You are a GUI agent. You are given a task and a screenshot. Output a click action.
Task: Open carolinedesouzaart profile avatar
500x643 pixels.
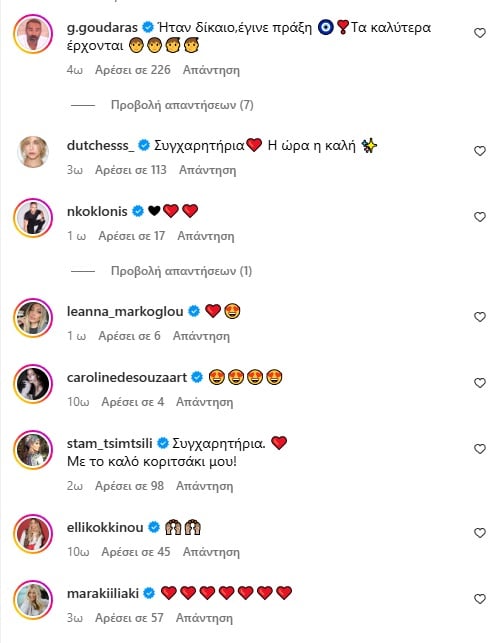pyautogui.click(x=33, y=384)
